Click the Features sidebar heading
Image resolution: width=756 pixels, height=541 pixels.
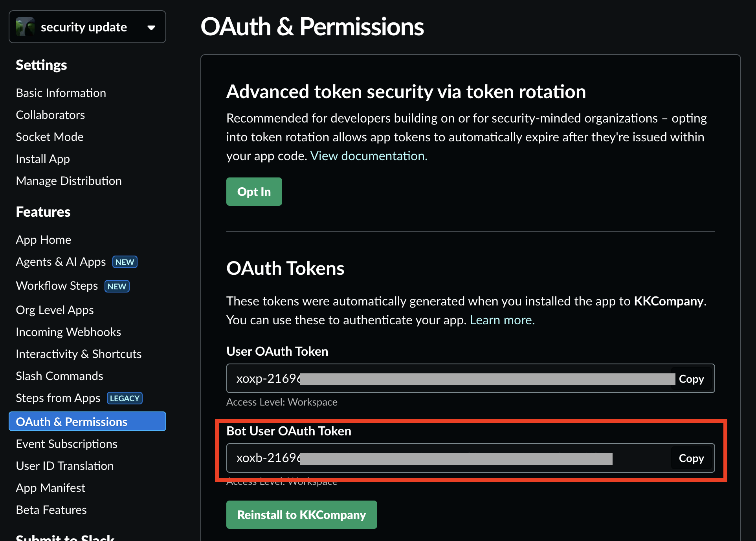click(x=43, y=212)
